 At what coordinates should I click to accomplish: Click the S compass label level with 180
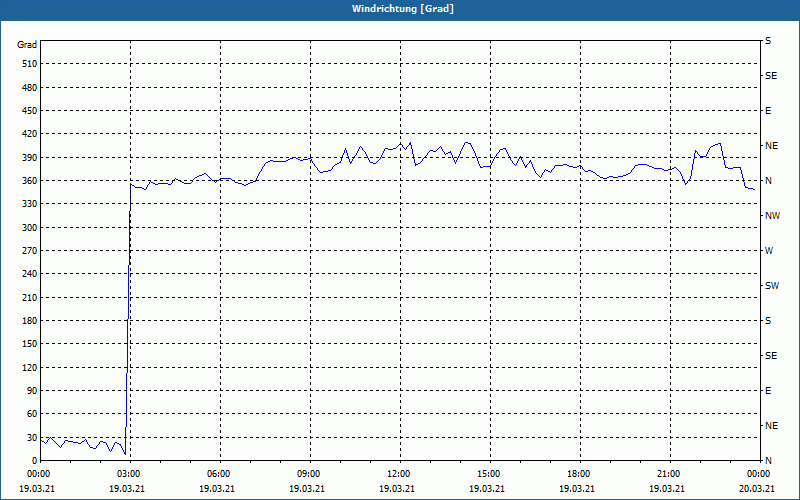pyautogui.click(x=768, y=321)
